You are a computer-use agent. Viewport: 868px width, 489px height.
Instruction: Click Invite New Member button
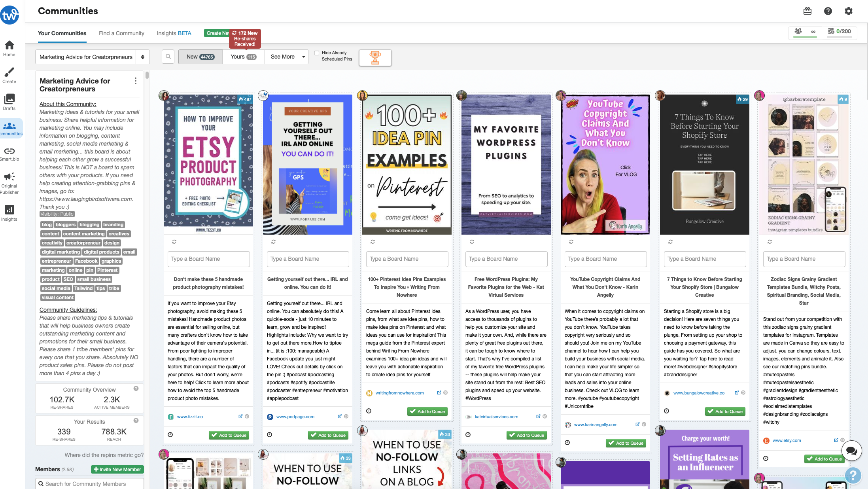coord(117,469)
